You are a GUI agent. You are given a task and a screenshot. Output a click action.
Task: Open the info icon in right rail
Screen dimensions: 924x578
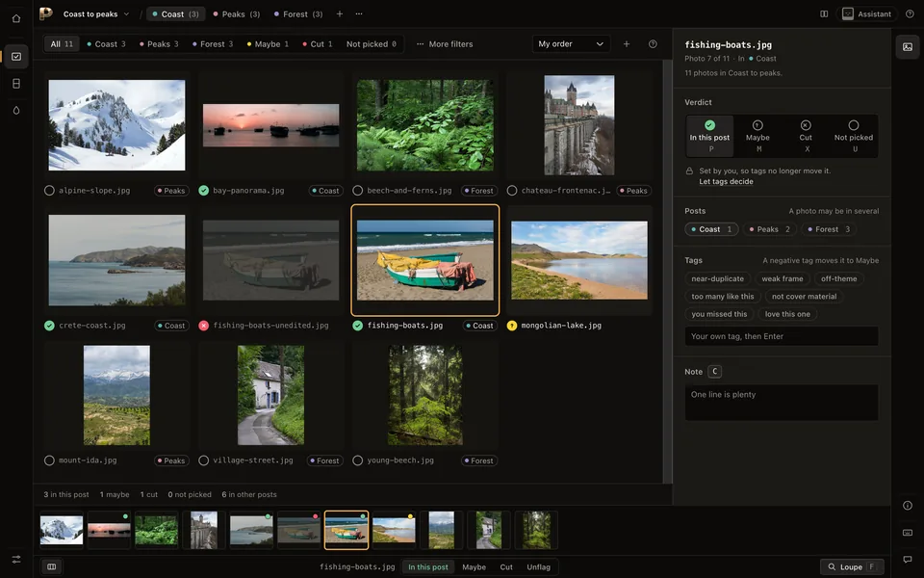908,506
